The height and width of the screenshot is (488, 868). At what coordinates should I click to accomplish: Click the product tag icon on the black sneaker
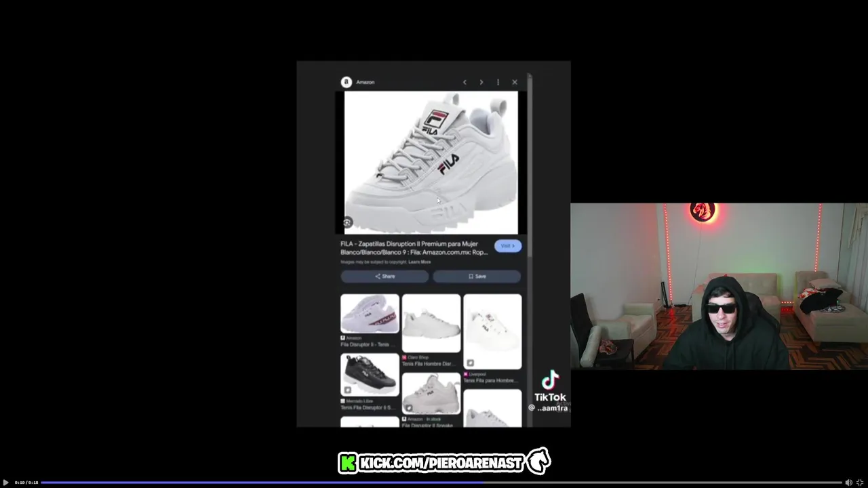tap(348, 390)
